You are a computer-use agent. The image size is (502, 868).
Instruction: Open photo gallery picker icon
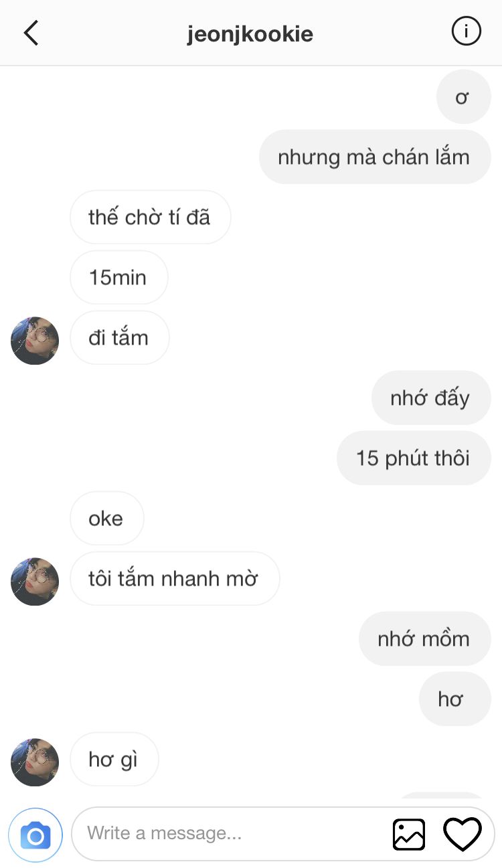409,835
